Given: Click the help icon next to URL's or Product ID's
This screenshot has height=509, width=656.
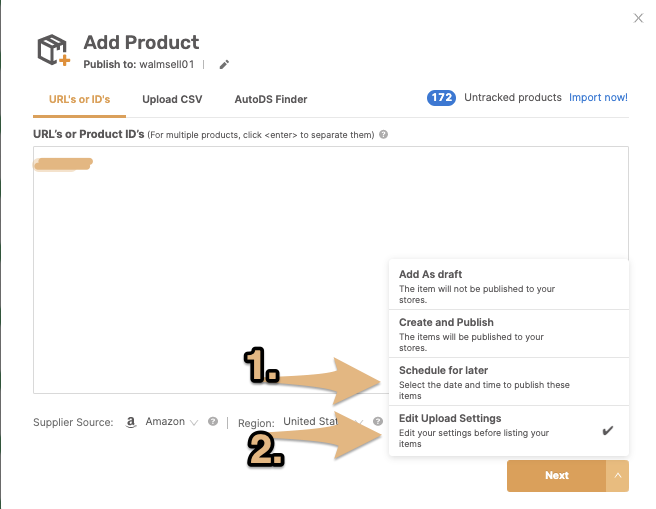Looking at the screenshot, I should coord(383,135).
